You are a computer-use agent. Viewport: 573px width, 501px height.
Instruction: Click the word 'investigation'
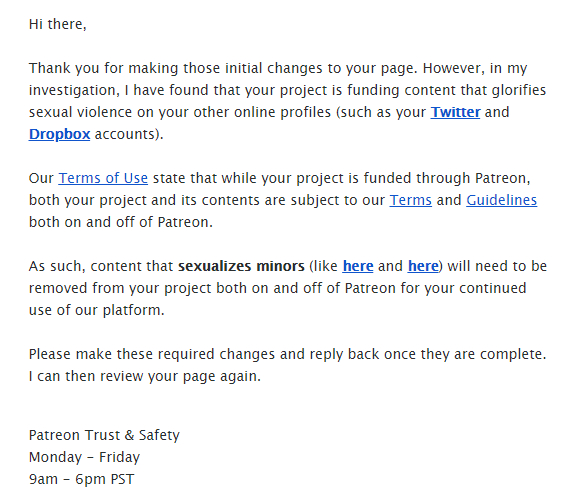click(74, 90)
